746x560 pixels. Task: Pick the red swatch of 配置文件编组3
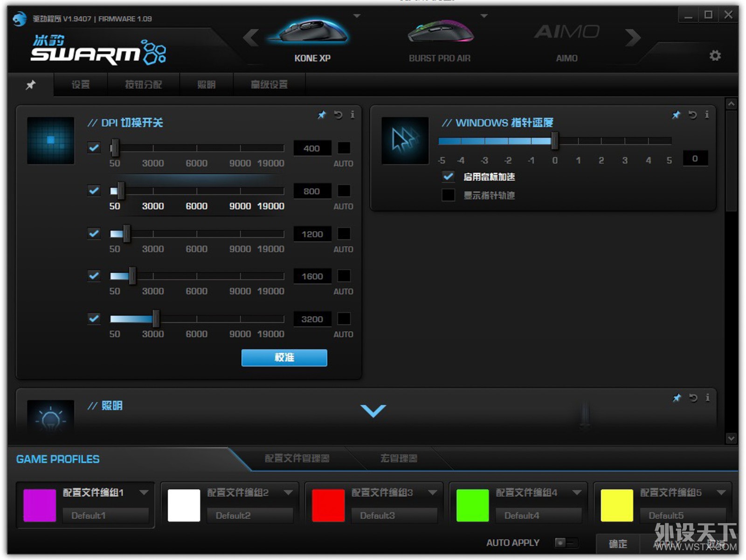coord(328,505)
